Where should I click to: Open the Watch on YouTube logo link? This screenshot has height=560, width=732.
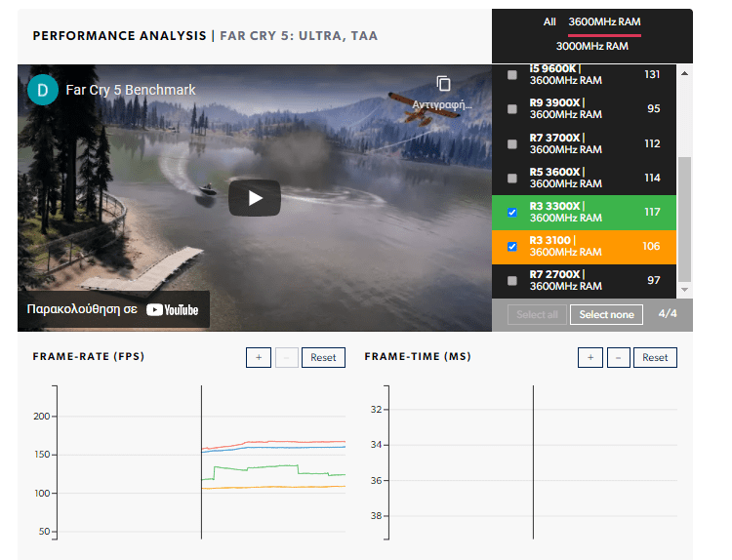[172, 310]
